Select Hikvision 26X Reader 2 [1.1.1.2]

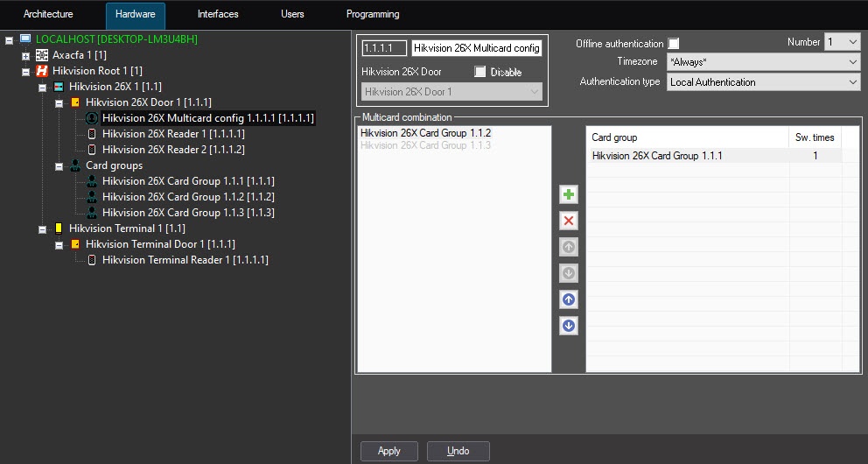(173, 150)
